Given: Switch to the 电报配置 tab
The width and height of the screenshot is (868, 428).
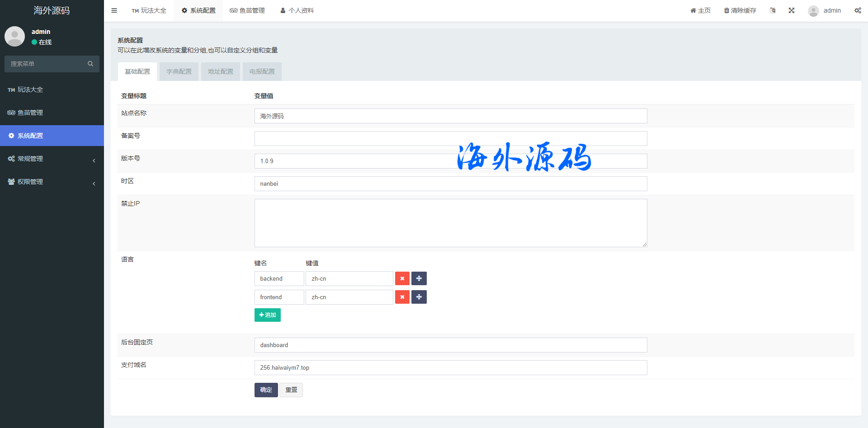Looking at the screenshot, I should [x=262, y=71].
